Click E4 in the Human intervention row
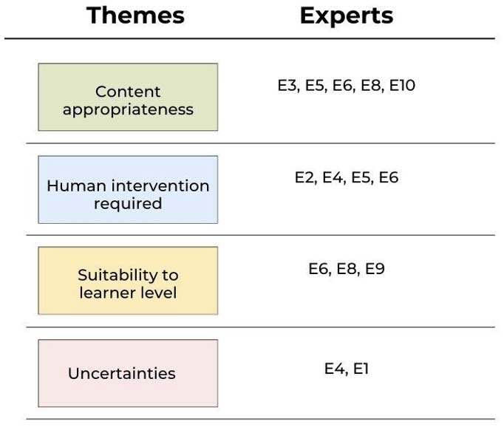Screen dimensions: 504x430 (x=333, y=178)
